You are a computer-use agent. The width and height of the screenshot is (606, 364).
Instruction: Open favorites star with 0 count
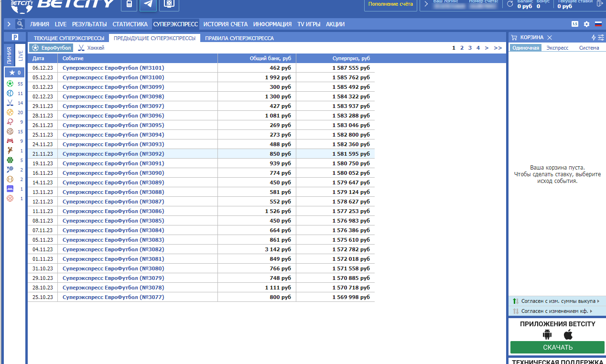click(x=14, y=73)
